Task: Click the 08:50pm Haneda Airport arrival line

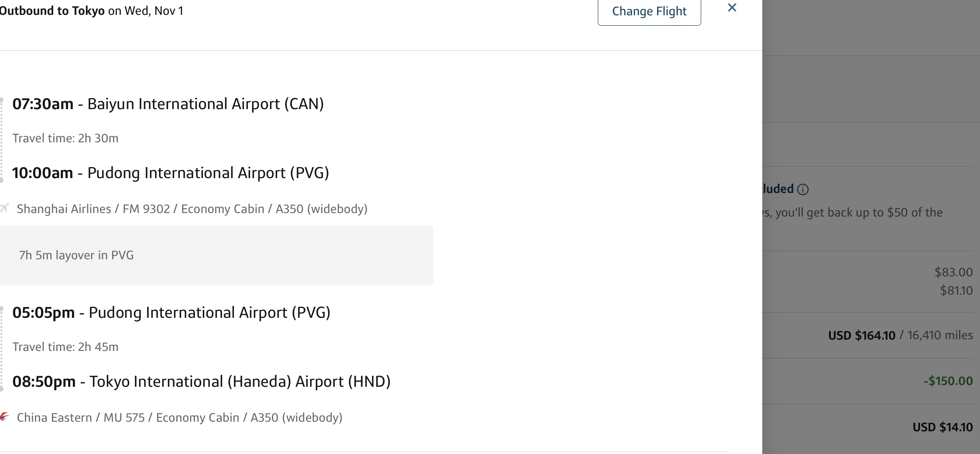Action: tap(201, 382)
